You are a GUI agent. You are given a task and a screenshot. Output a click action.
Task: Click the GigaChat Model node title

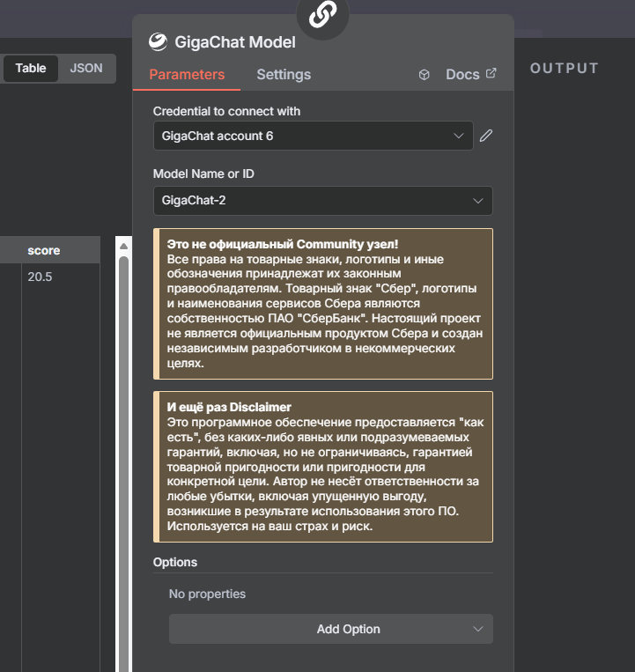(234, 41)
